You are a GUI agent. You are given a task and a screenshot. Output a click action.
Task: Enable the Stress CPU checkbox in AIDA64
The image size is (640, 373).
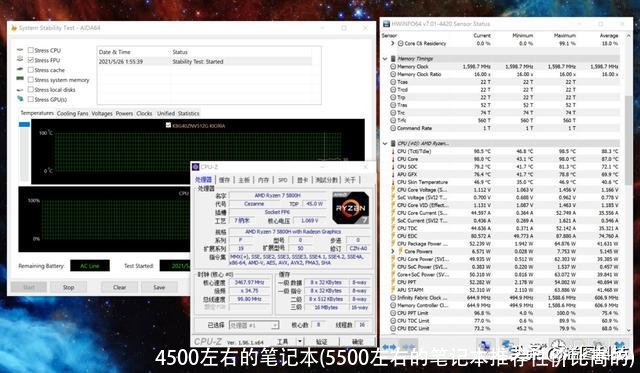(31, 50)
